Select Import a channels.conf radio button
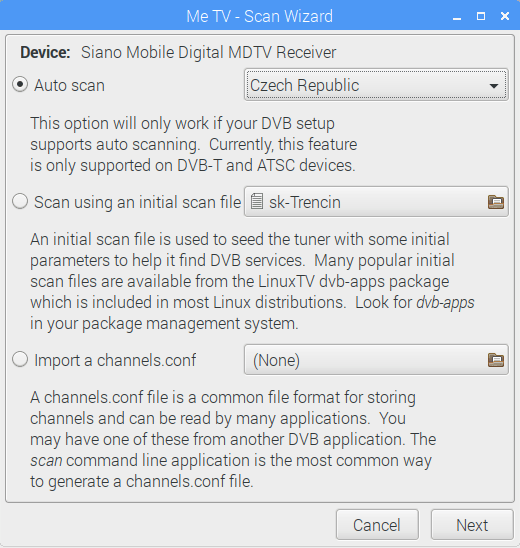The width and height of the screenshot is (520, 548). [x=20, y=359]
